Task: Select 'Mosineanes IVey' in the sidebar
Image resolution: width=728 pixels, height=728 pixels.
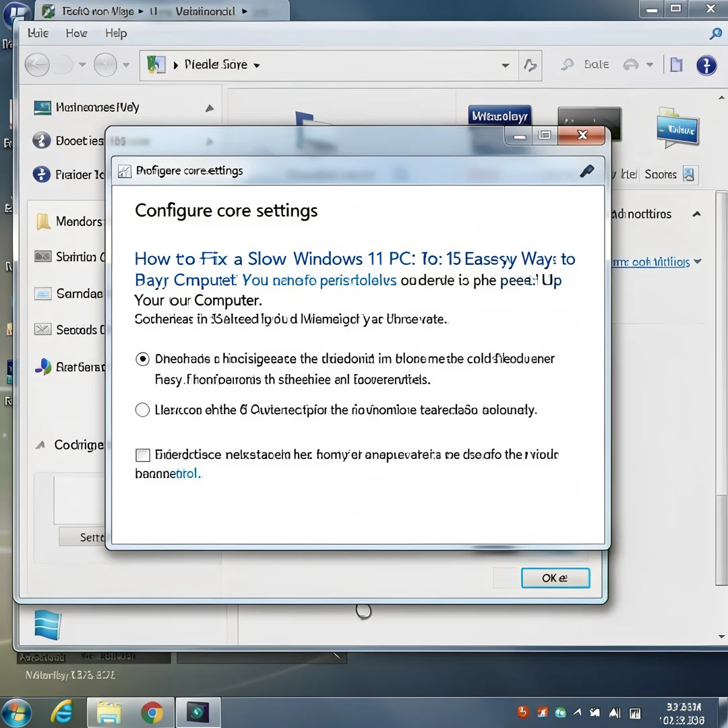Action: [98, 107]
